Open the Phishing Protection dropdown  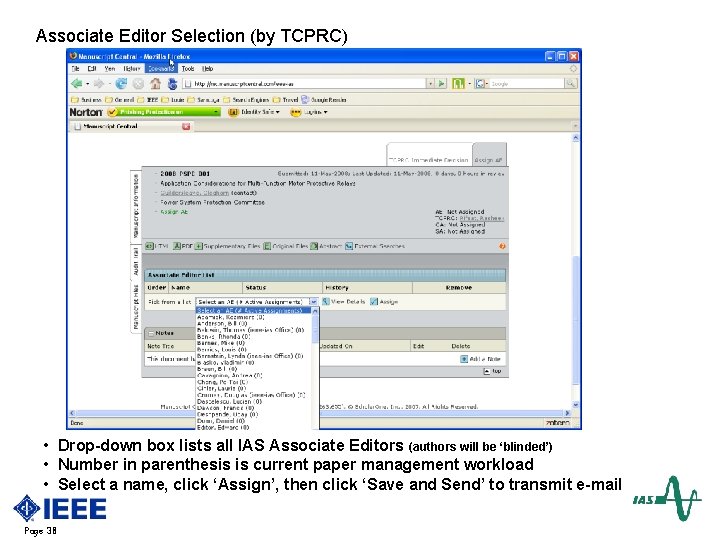[216, 112]
